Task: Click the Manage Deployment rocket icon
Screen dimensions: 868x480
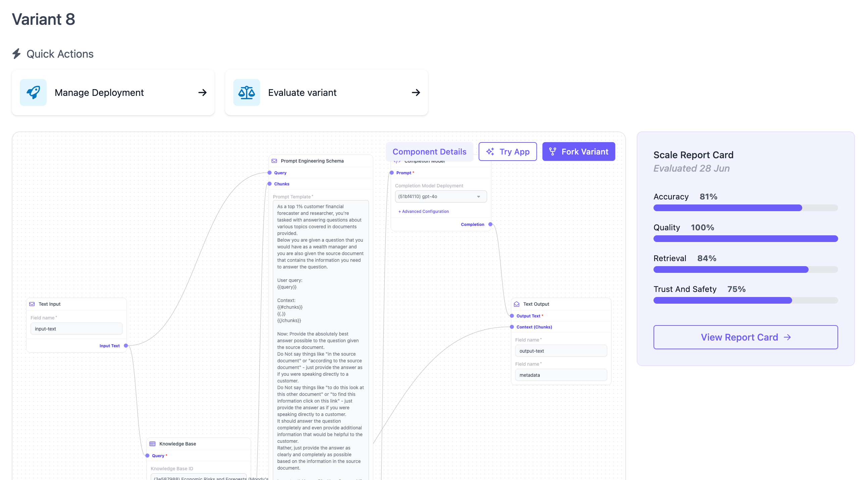Action: 33,93
